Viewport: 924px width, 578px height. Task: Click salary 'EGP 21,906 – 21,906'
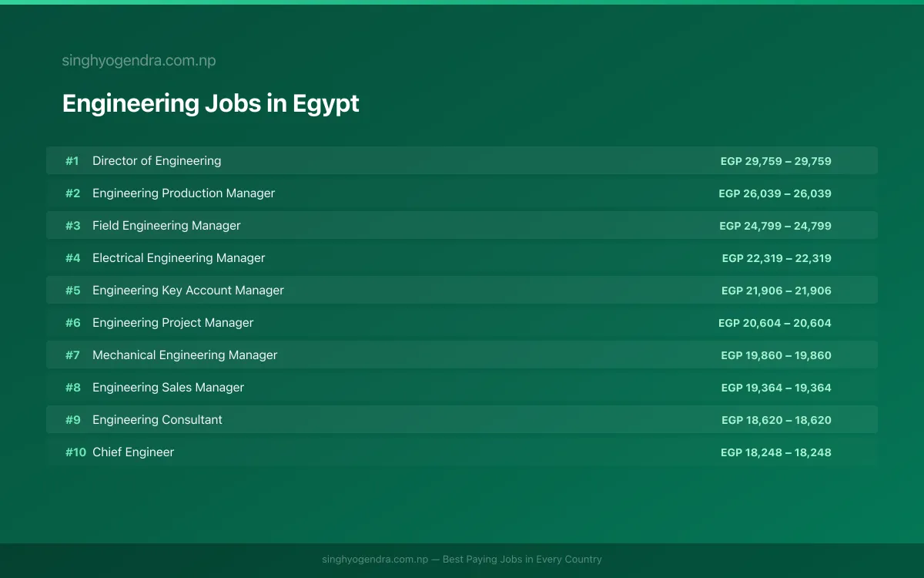coord(776,291)
